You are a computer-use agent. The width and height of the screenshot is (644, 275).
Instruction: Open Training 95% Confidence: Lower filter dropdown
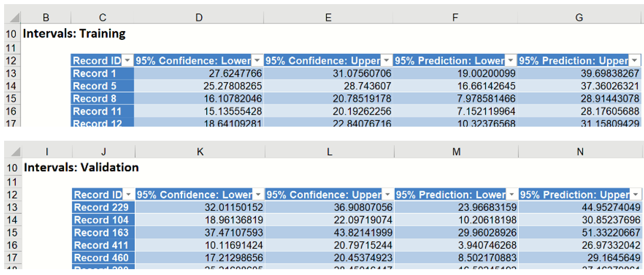click(x=257, y=61)
